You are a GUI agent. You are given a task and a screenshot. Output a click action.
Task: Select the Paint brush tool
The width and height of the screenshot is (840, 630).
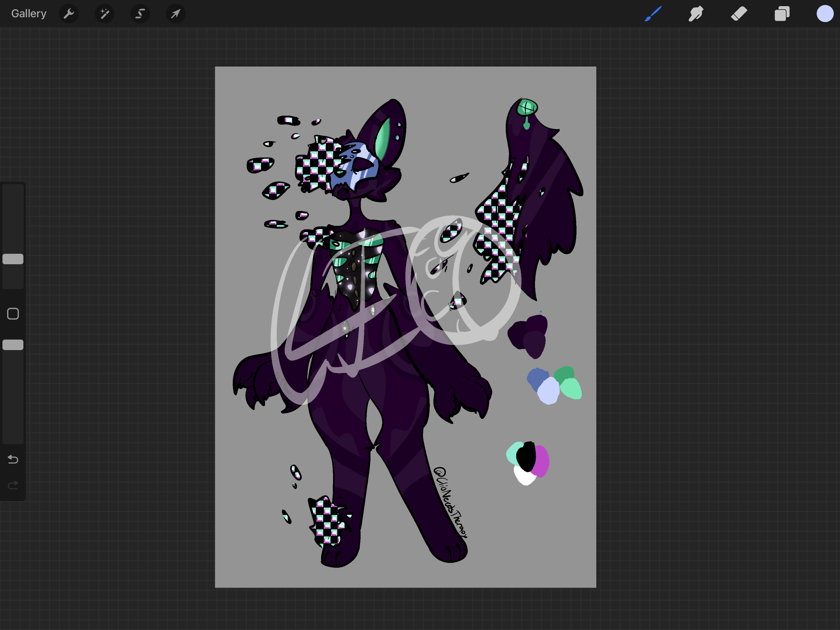coord(652,14)
